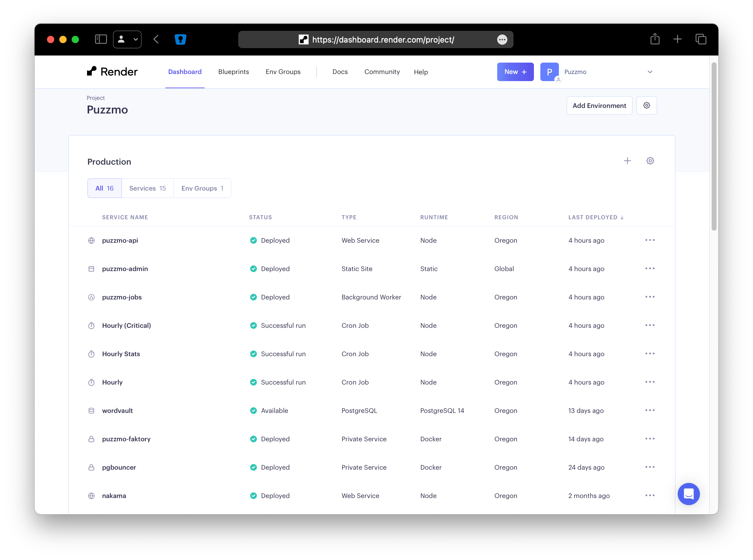Viewport: 753px width, 560px height.
Task: Switch to the Services filter tab
Action: 147,188
